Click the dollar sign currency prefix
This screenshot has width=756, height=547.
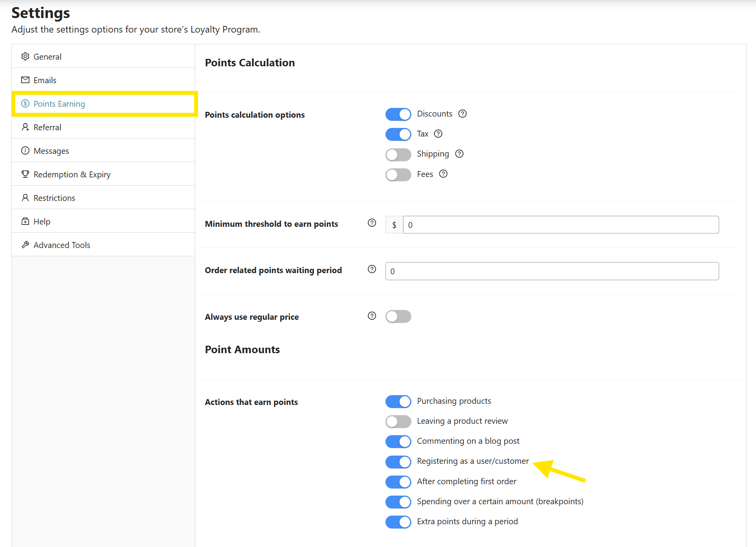point(394,225)
